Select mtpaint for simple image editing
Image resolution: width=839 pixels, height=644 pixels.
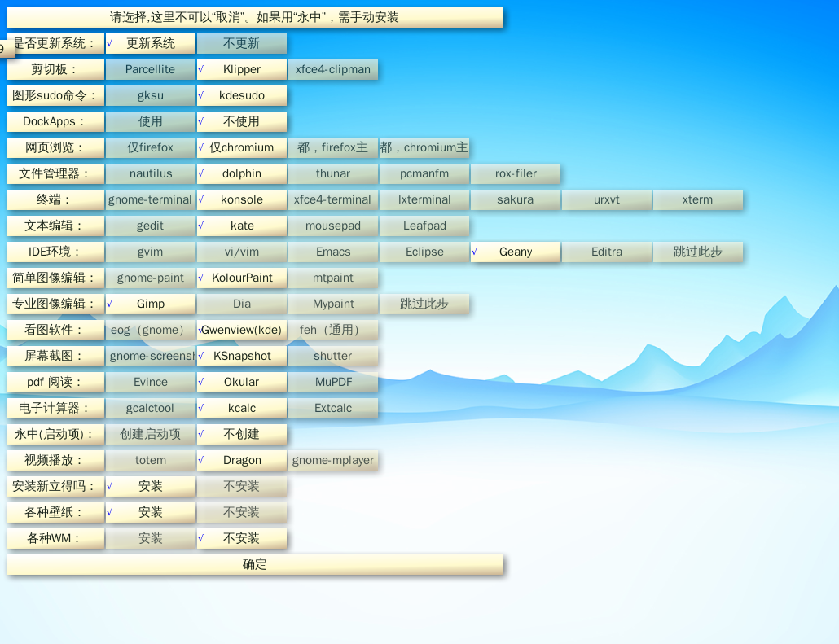[333, 278]
